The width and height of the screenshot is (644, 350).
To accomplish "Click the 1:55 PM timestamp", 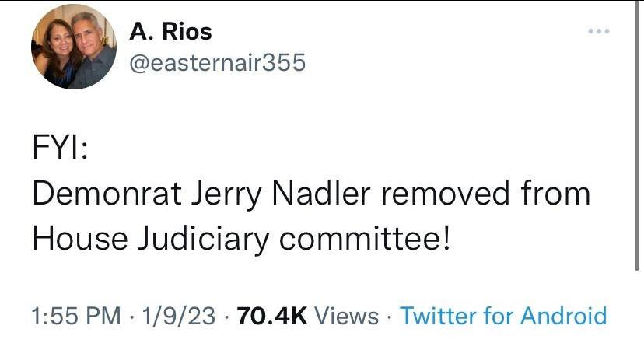I will [x=76, y=316].
